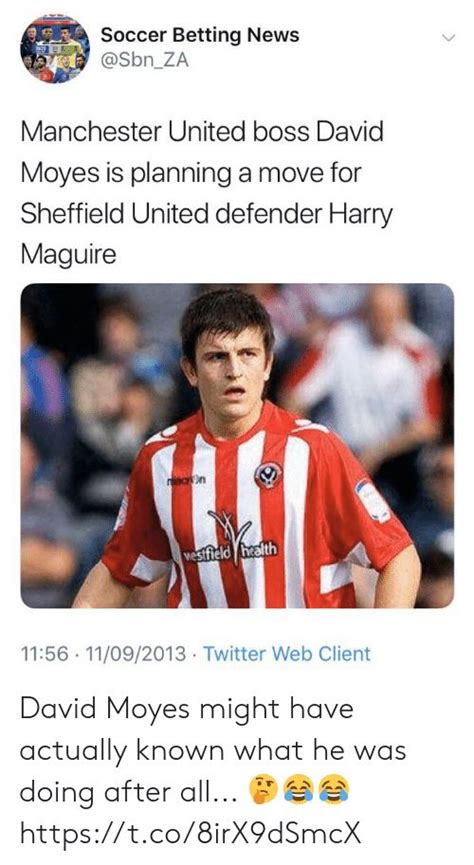Open the @Sbn_ZA handle link

point(145,60)
